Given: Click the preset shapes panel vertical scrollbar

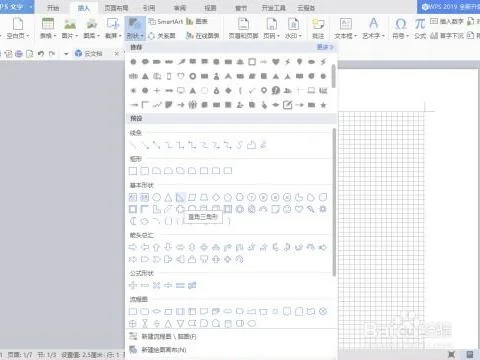Looking at the screenshot, I should (x=334, y=202).
